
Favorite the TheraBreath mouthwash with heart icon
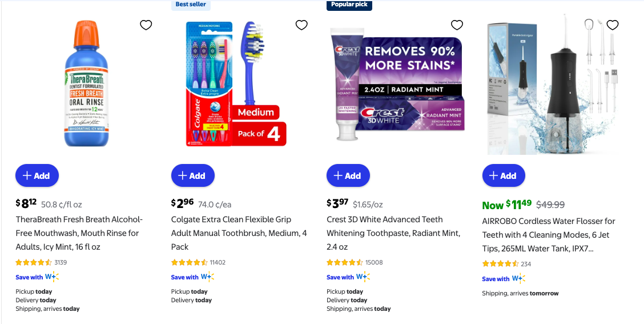point(146,25)
